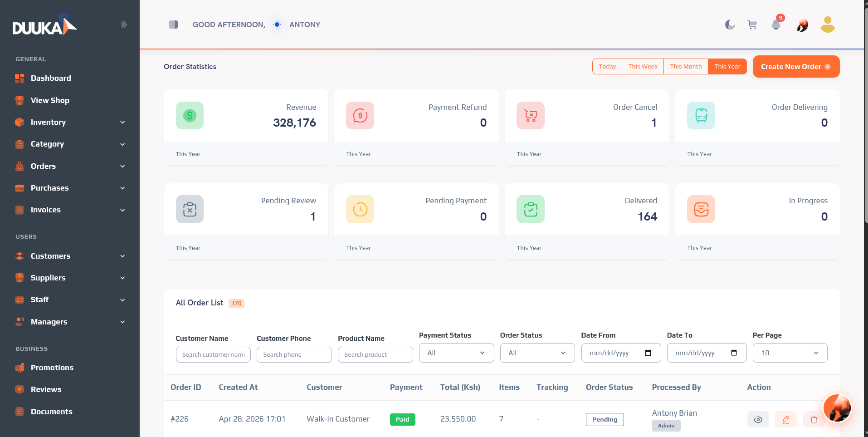Click the Search customer name field
This screenshot has height=437, width=868.
[x=213, y=354]
